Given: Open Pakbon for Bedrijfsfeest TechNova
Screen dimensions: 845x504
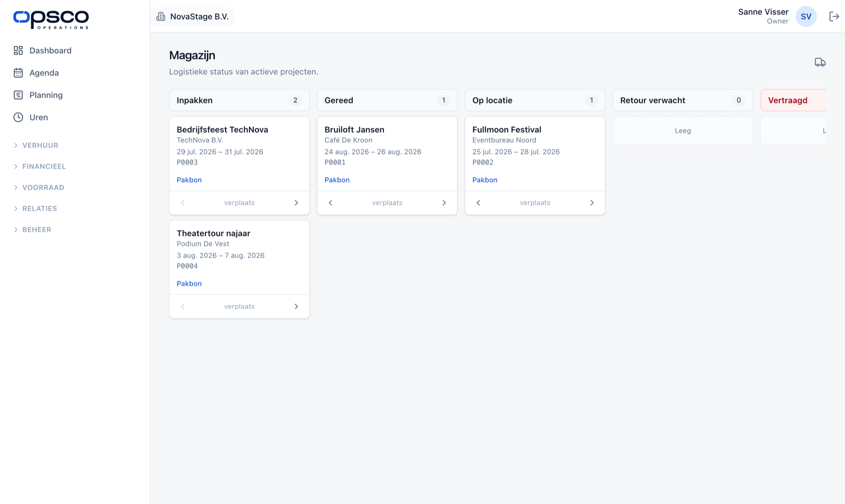Looking at the screenshot, I should click(x=189, y=180).
